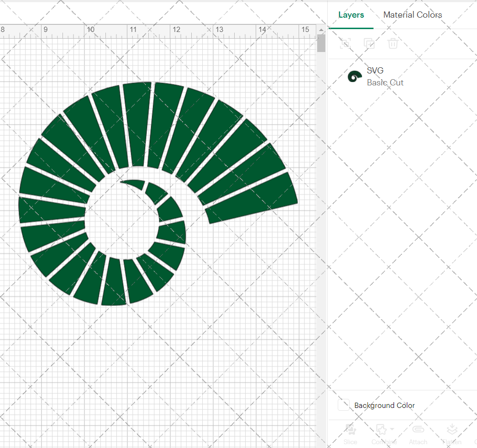Switch to the Layers tab

pyautogui.click(x=351, y=15)
